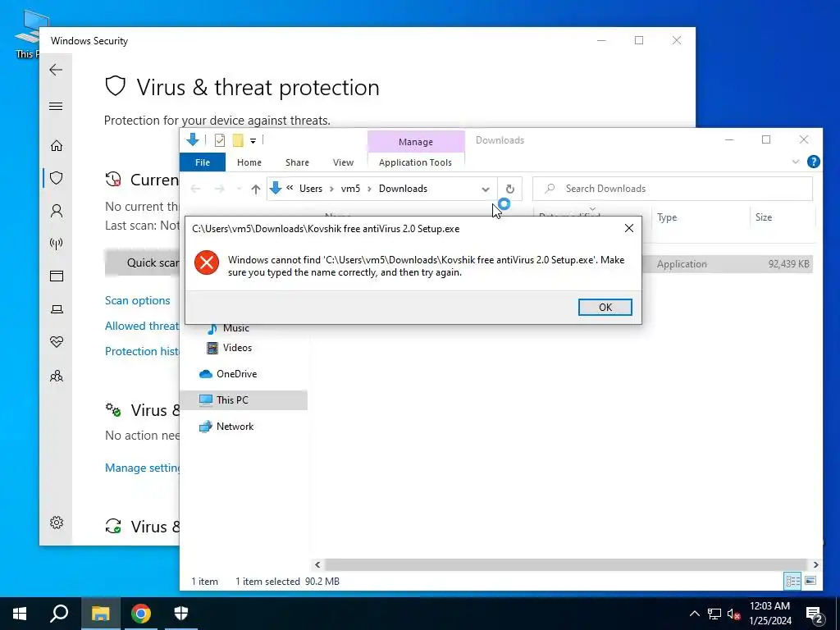The height and width of the screenshot is (630, 840).
Task: Open App & browser control in sidebar
Action: (x=57, y=276)
